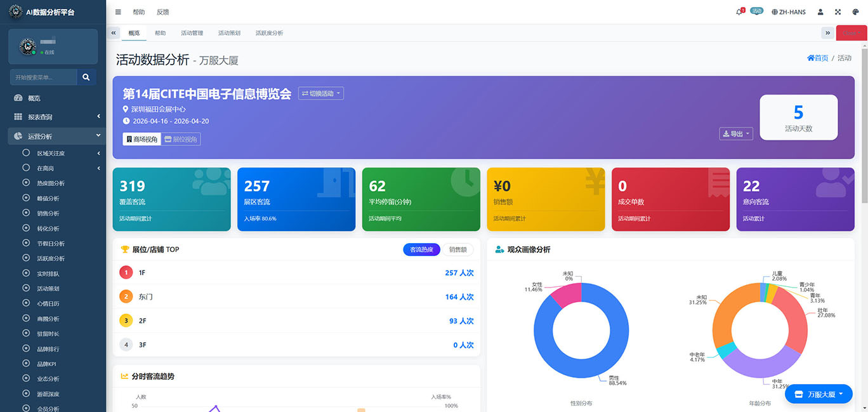Click the rank 3 yellow badge for 2F

tap(126, 321)
